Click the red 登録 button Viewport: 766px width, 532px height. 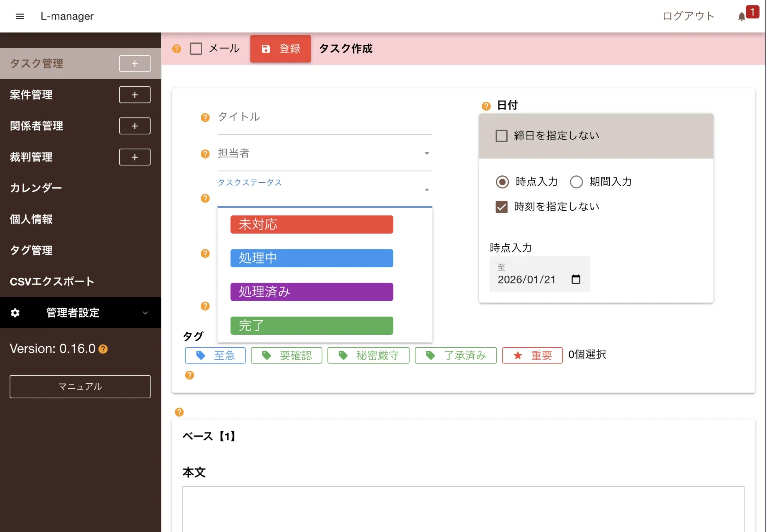click(280, 49)
